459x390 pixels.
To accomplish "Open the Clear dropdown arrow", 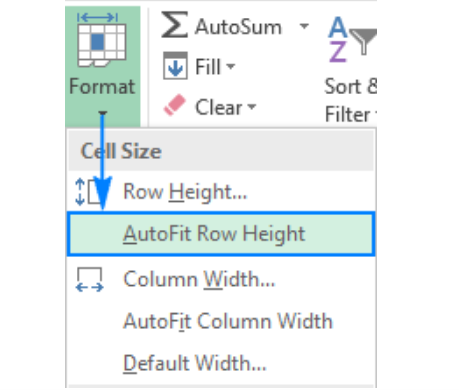I will point(252,107).
